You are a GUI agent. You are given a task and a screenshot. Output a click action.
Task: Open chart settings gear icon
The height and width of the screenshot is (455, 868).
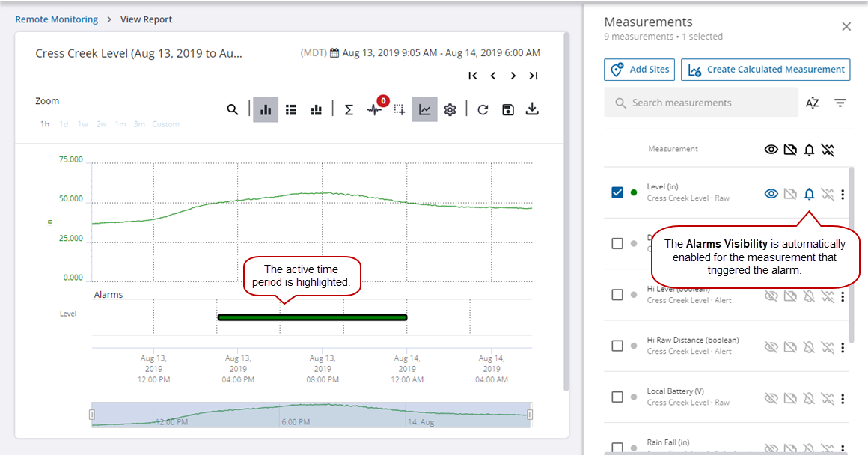450,110
